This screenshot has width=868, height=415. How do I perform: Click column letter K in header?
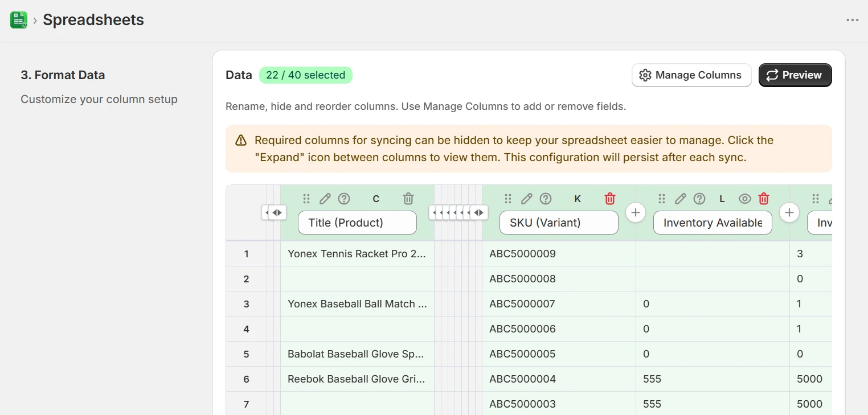[x=578, y=199]
